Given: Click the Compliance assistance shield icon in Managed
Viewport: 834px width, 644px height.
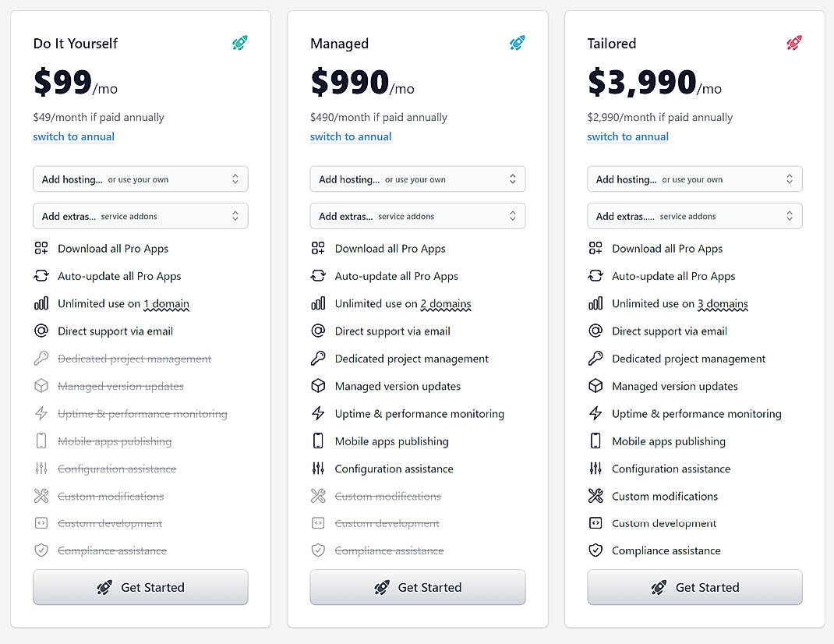Looking at the screenshot, I should [x=318, y=550].
